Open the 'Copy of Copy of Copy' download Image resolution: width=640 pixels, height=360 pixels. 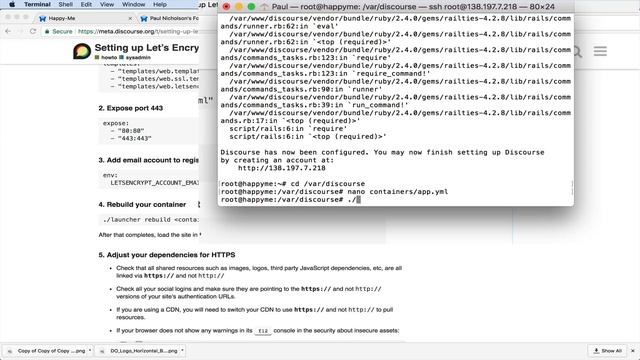point(47,351)
